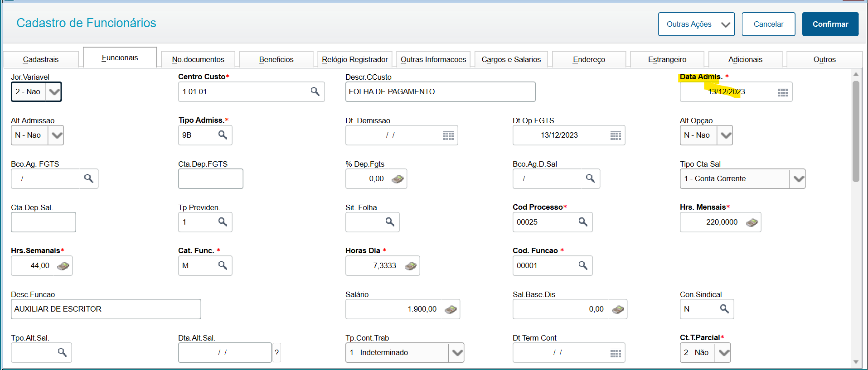Click into the Desc.Funcao text field

pos(106,309)
